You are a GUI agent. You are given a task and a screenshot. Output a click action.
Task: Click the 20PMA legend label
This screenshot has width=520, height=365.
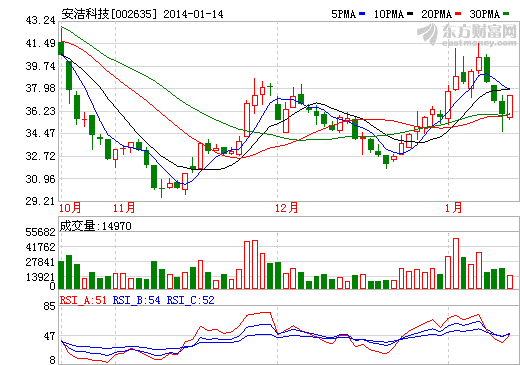pyautogui.click(x=437, y=14)
